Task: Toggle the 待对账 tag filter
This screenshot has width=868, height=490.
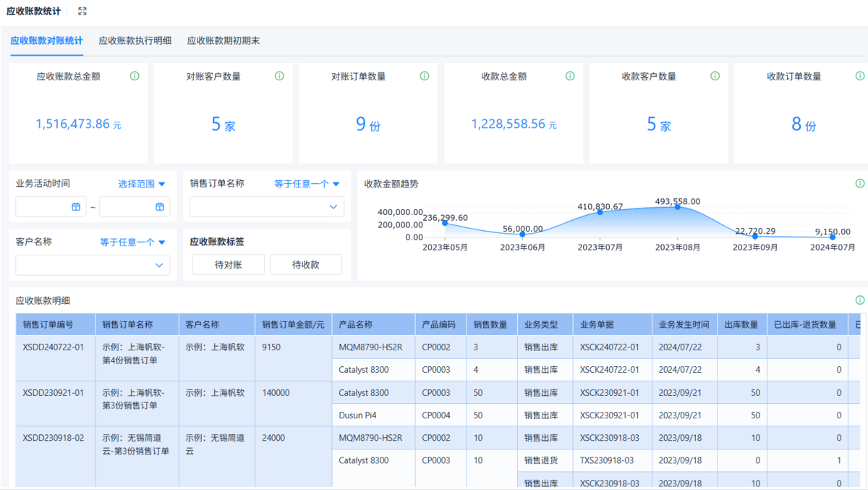Action: pos(229,265)
